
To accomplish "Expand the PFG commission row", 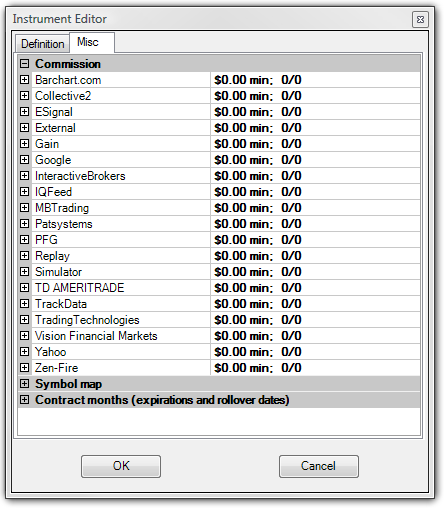I will pyautogui.click(x=24, y=239).
